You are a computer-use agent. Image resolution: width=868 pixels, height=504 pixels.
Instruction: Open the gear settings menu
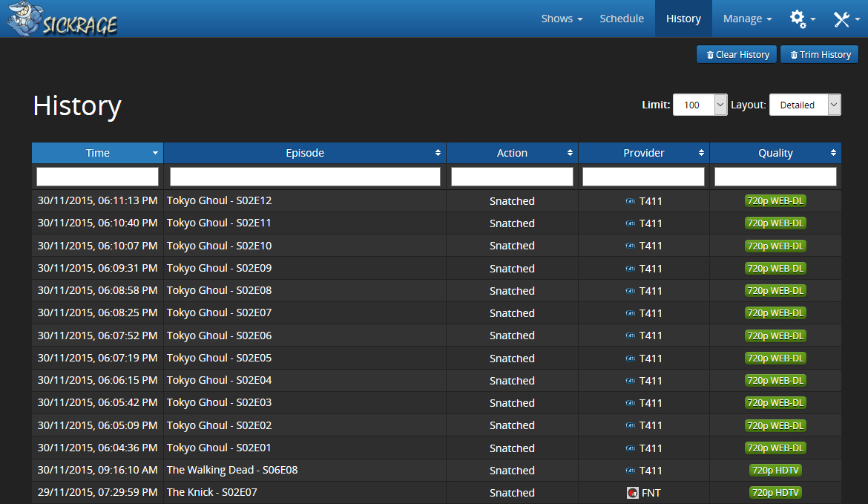(802, 19)
